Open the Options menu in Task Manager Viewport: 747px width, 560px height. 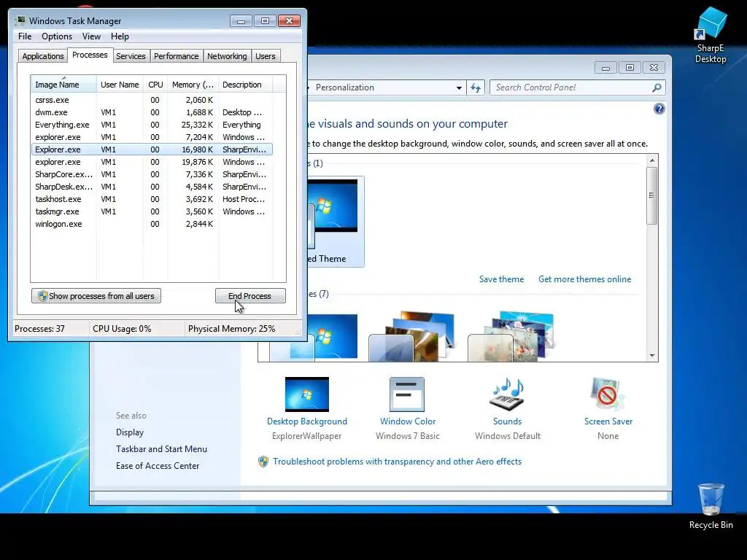[x=57, y=36]
